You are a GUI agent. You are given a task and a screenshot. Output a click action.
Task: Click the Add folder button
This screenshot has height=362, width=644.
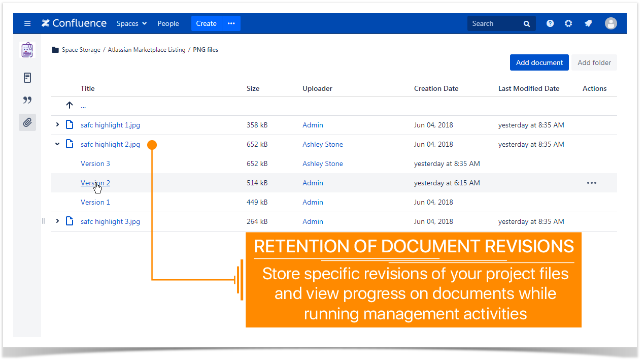[x=594, y=62]
